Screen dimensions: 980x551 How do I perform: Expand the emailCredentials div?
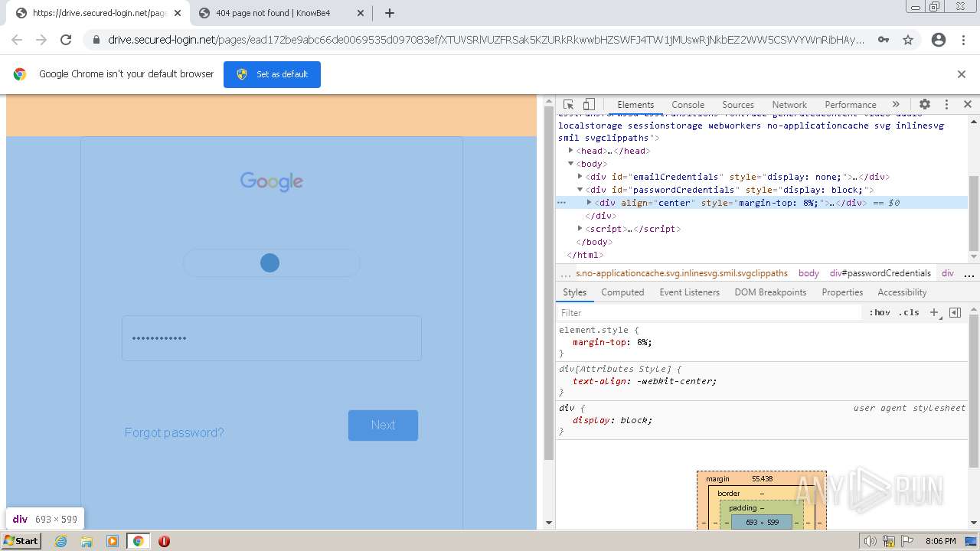pyautogui.click(x=580, y=177)
